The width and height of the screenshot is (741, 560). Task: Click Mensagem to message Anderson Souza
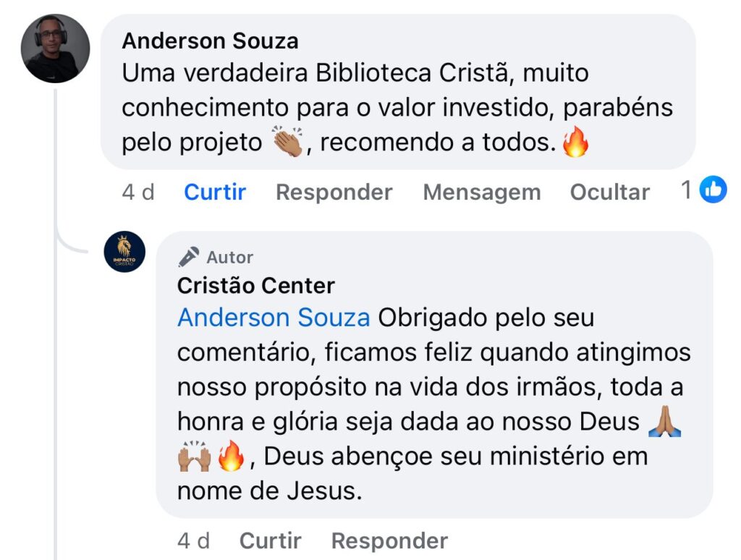click(481, 192)
